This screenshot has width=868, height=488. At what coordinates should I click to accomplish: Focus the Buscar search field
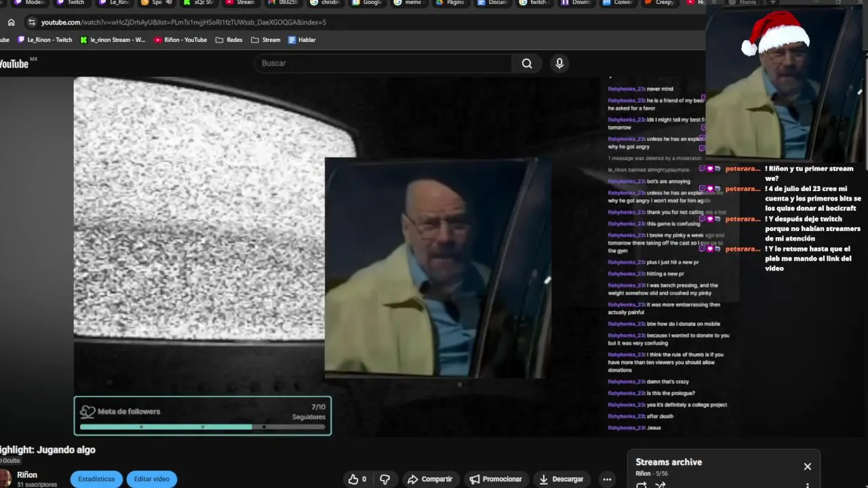click(383, 64)
